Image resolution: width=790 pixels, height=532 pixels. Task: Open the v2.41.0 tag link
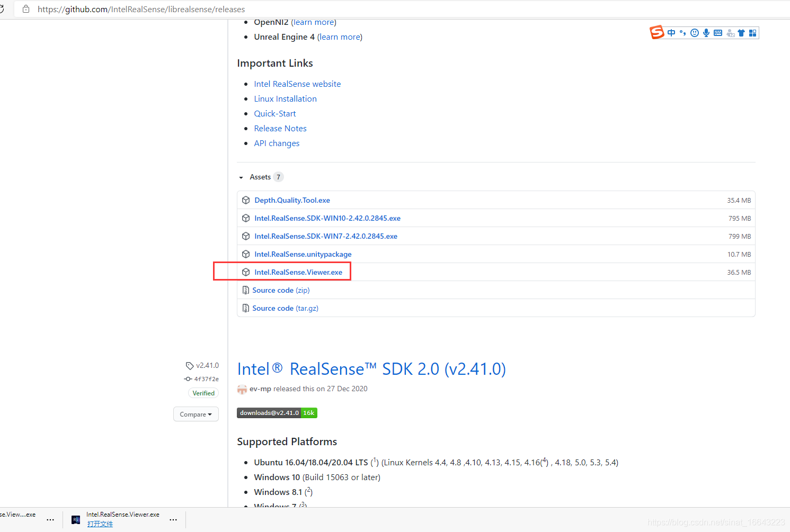click(207, 365)
